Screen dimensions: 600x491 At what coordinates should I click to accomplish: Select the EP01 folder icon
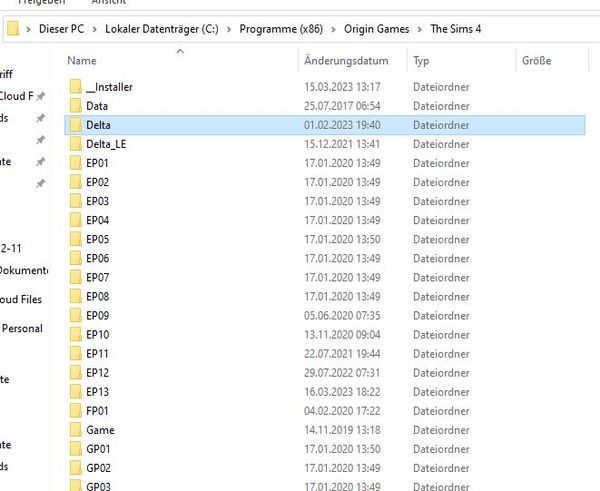pyautogui.click(x=76, y=163)
